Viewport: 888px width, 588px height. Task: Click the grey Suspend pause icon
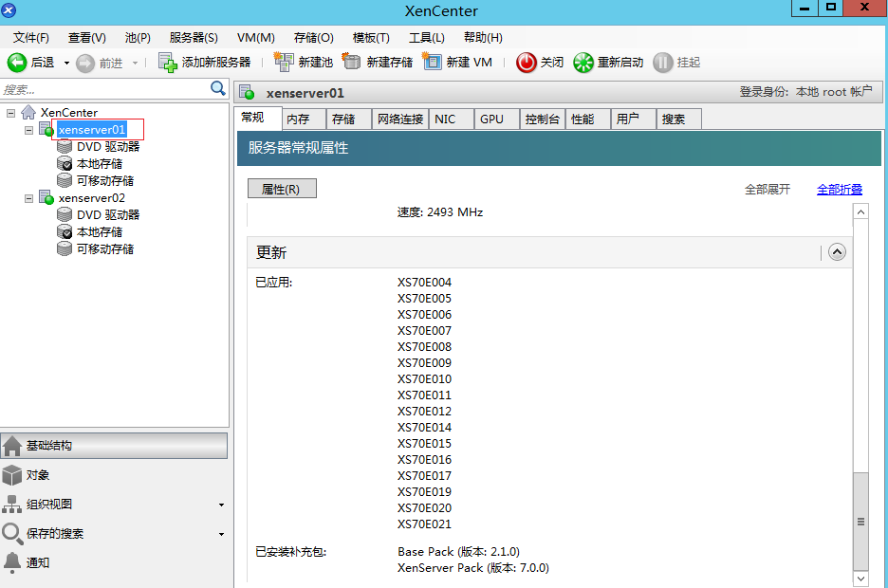pos(662,63)
